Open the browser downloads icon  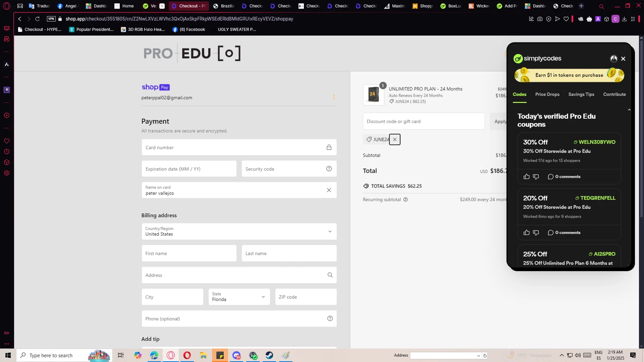tap(624, 19)
